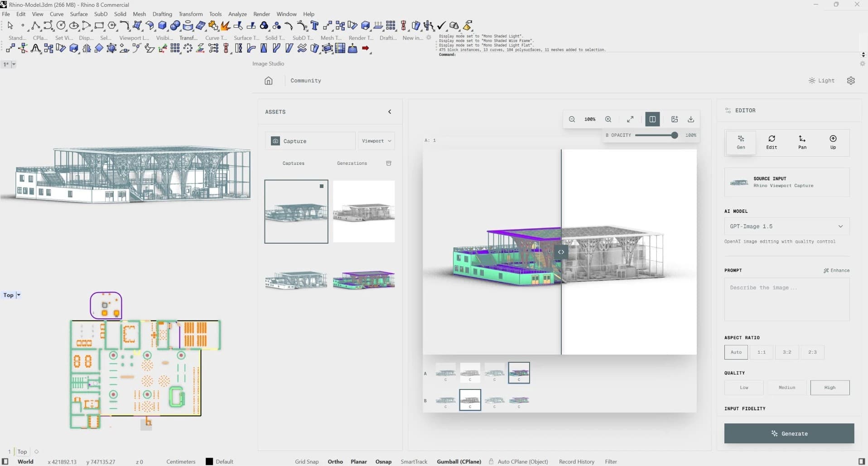This screenshot has width=868, height=466.
Task: Select the 1:1 aspect ratio option
Action: click(x=761, y=352)
